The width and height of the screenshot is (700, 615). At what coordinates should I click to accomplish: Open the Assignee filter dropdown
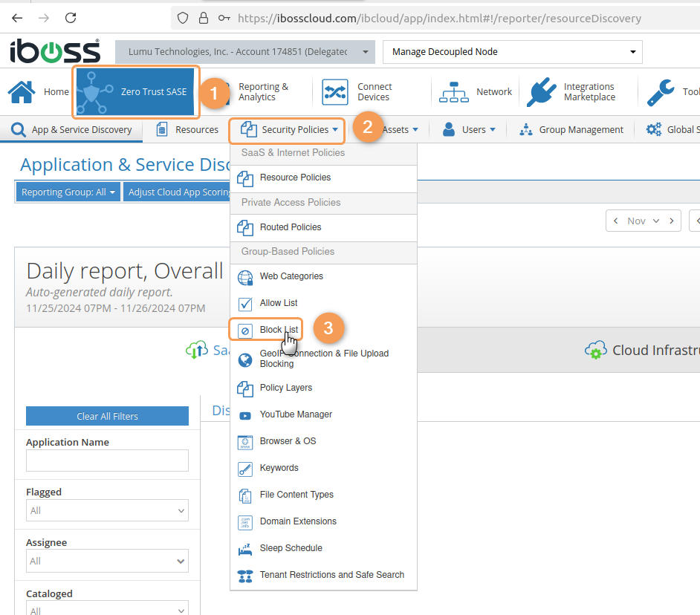coord(107,561)
